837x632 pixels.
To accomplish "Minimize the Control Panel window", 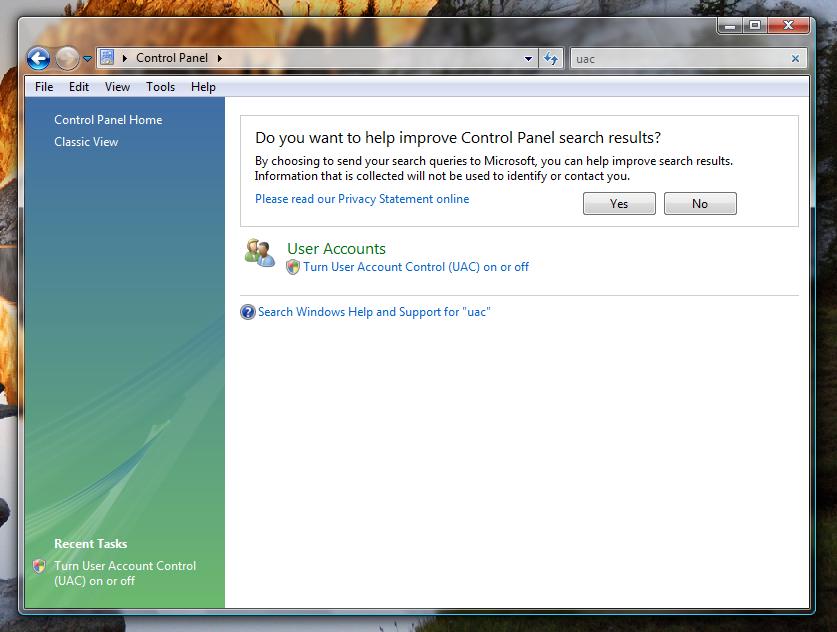I will [x=730, y=25].
